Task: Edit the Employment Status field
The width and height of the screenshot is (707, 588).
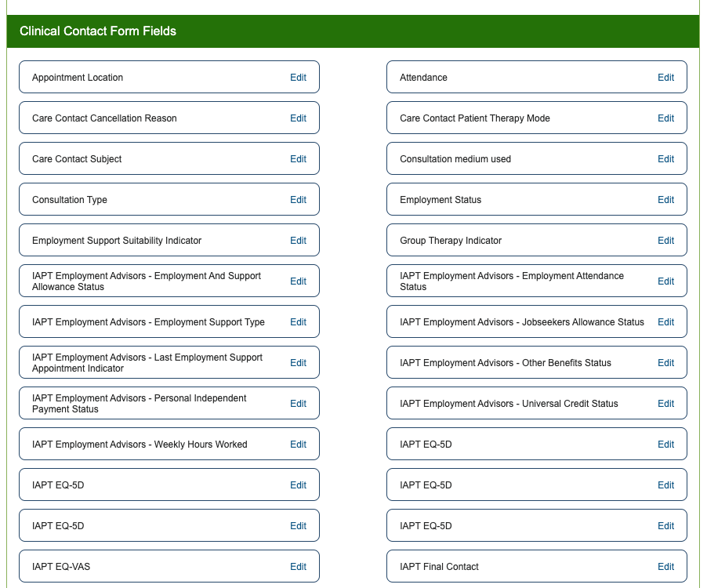Action: pos(665,200)
